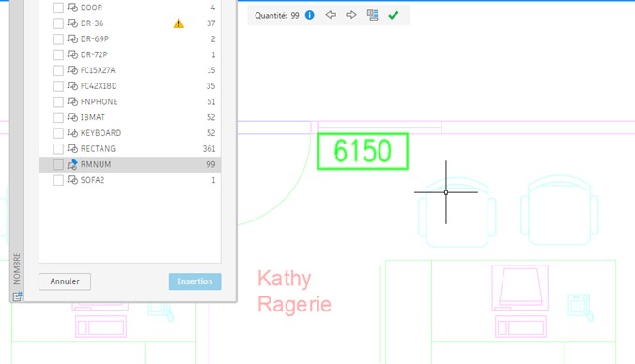Screen dimensions: 635x364
Task: Click the Annuler button
Action: tap(65, 281)
